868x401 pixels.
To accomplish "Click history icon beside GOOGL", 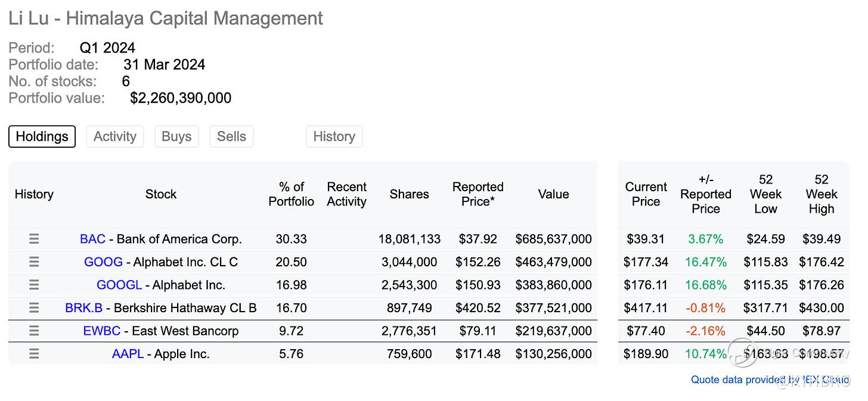I will point(34,285).
